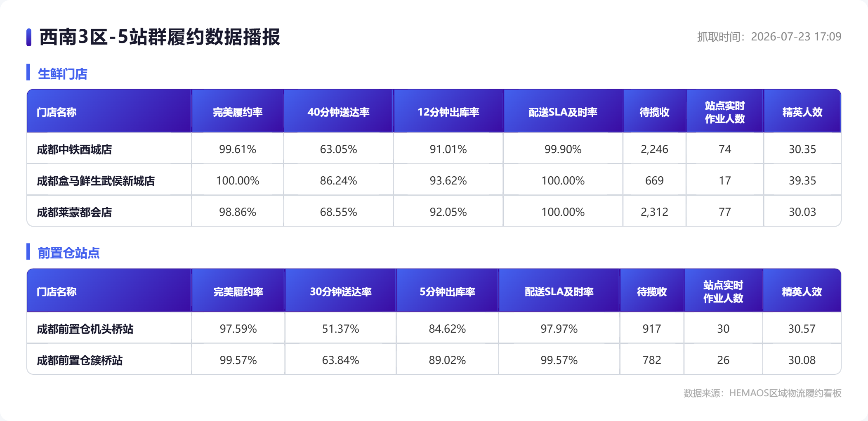Select the row label 成都中铁西城店

pyautogui.click(x=74, y=149)
